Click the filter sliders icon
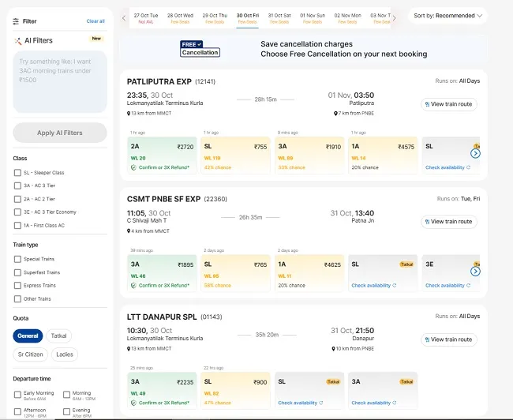 [x=16, y=21]
